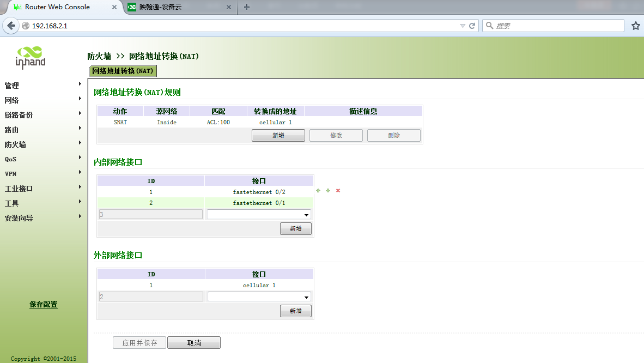Screen dimensions: 644x363
Task: Close the Router Web Console tab
Action: (x=114, y=7)
